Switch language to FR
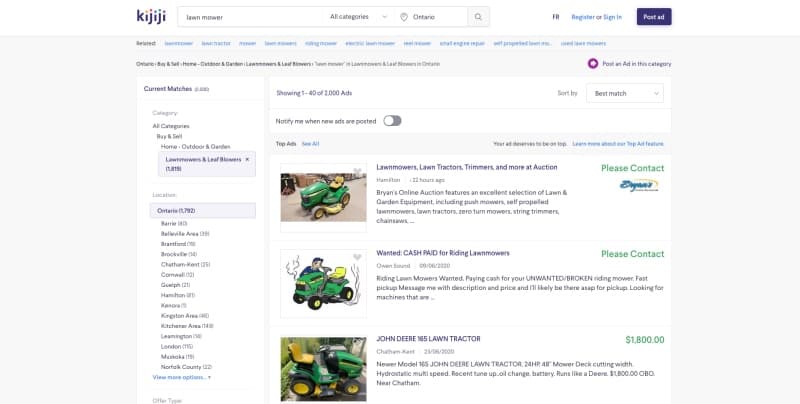Screen dimensions: 800x404 [555, 17]
